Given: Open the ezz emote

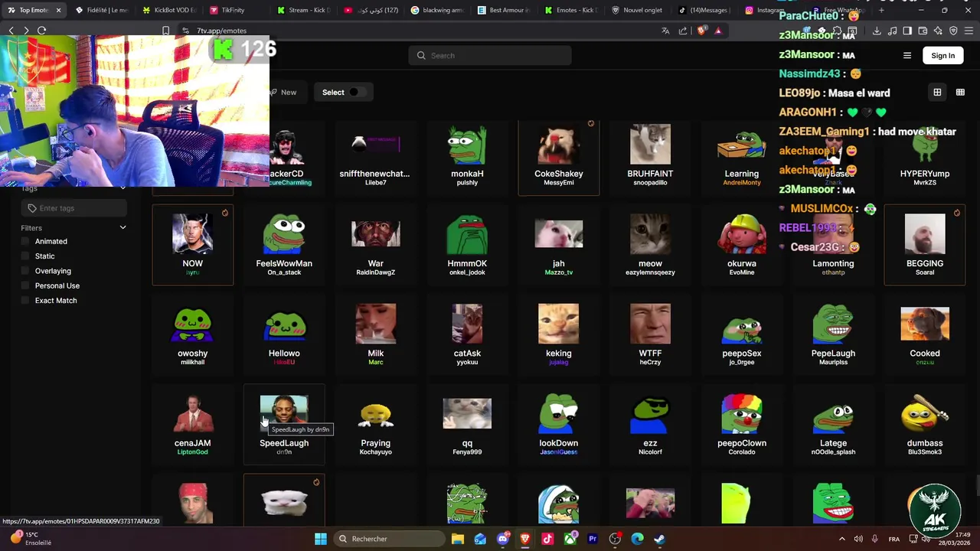Looking at the screenshot, I should pos(650,425).
